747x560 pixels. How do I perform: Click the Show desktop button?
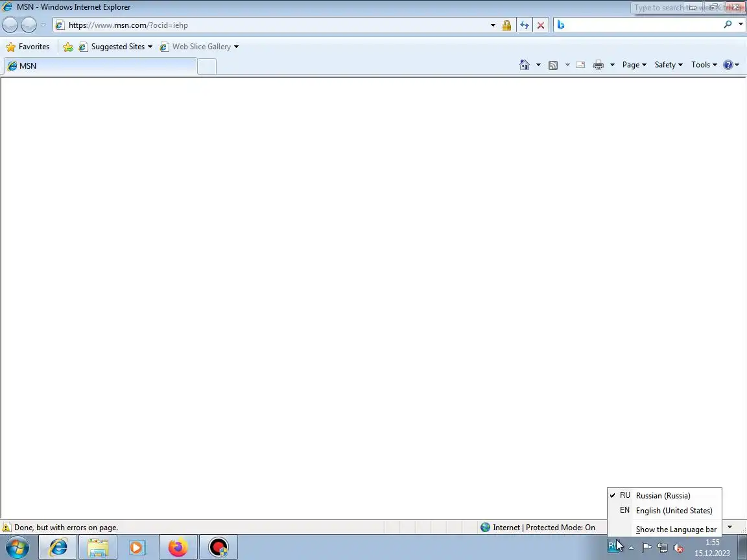pyautogui.click(x=742, y=548)
